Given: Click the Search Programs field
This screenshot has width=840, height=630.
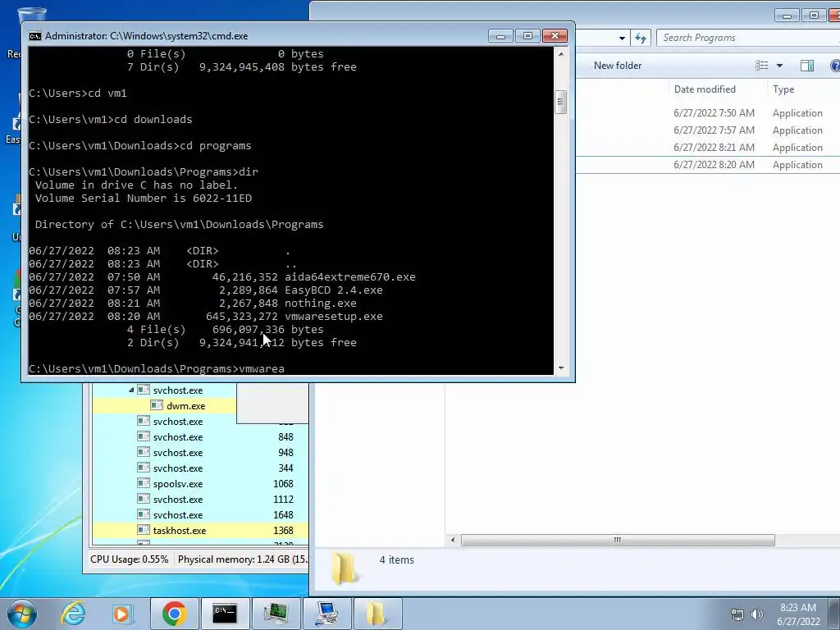Looking at the screenshot, I should click(748, 38).
